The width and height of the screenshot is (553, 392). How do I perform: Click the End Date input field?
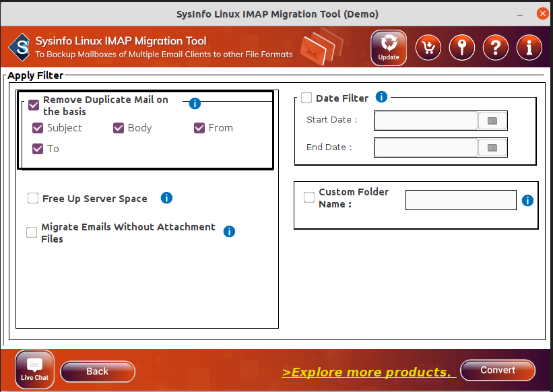tap(426, 148)
